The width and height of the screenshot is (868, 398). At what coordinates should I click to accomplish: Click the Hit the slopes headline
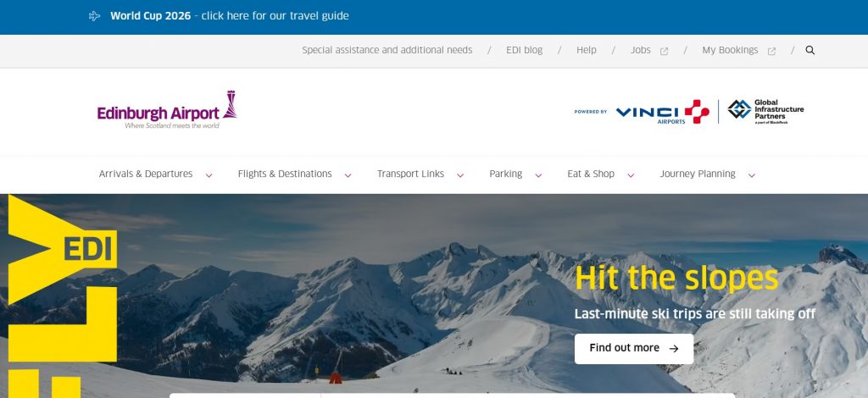(676, 278)
